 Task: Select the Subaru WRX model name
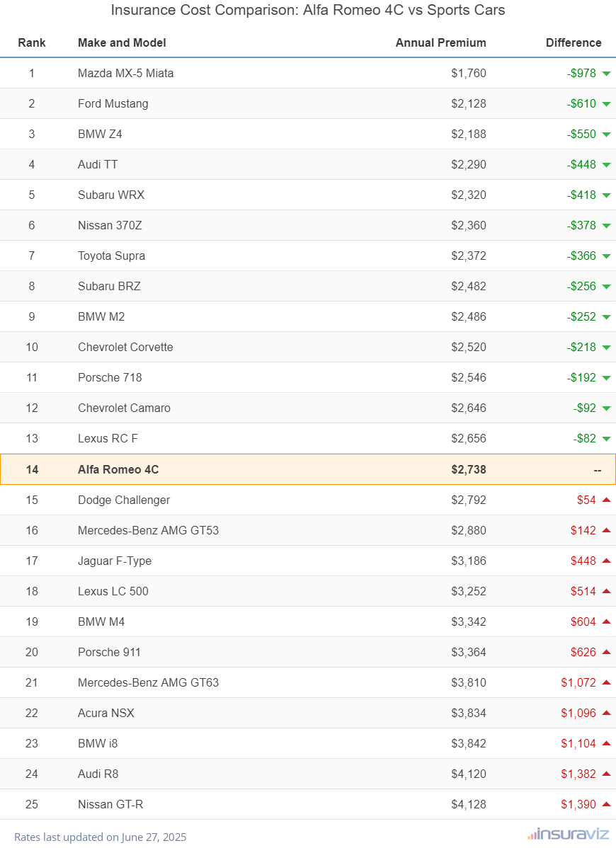(x=111, y=195)
